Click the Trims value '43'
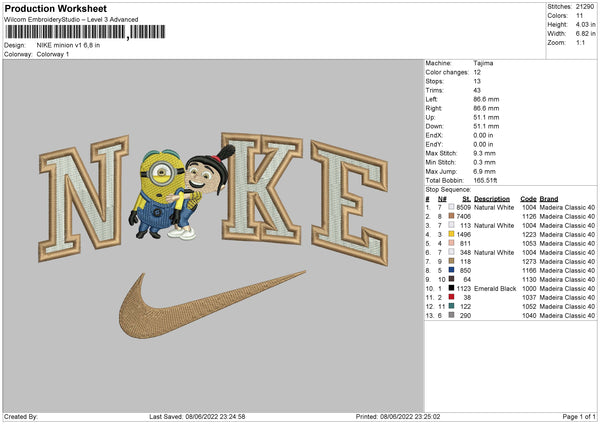This screenshot has width=600, height=424. point(477,90)
